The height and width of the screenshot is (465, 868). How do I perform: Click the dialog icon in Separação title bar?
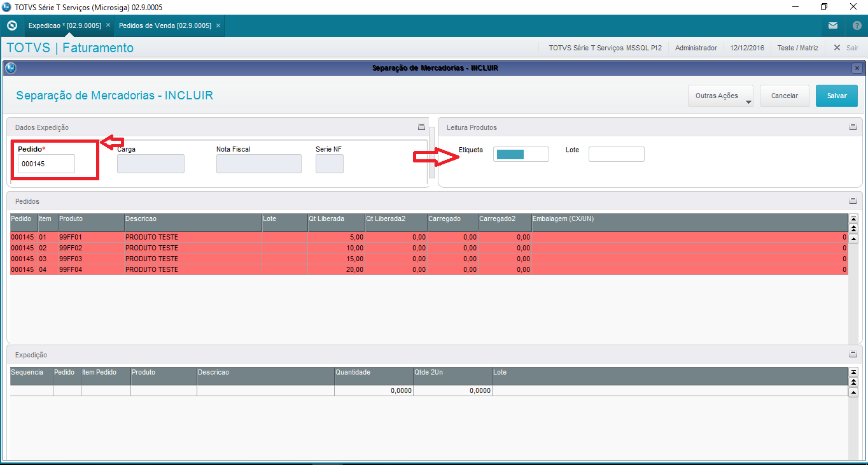pos(10,68)
